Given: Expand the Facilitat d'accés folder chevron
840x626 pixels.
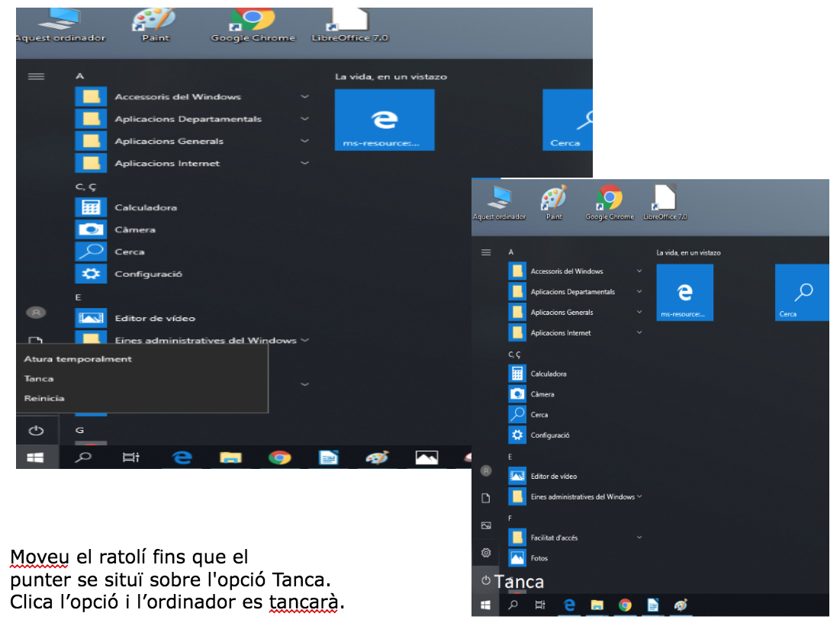Looking at the screenshot, I should click(x=639, y=538).
